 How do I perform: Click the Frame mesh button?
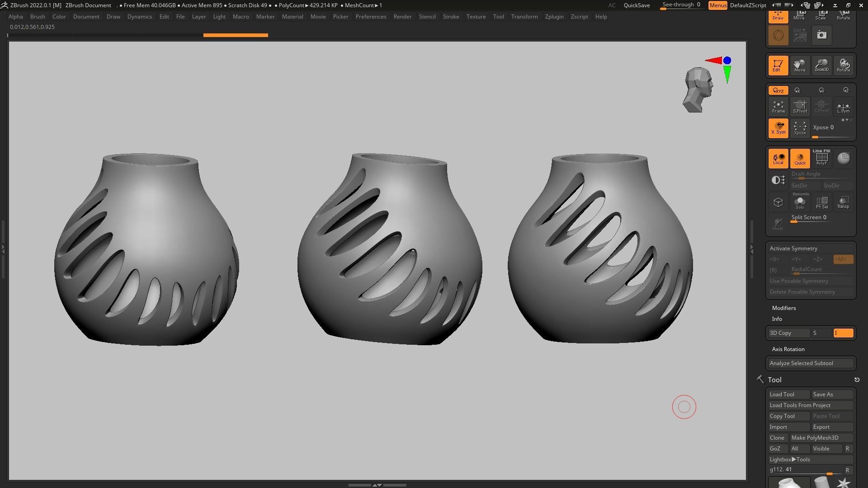[778, 107]
